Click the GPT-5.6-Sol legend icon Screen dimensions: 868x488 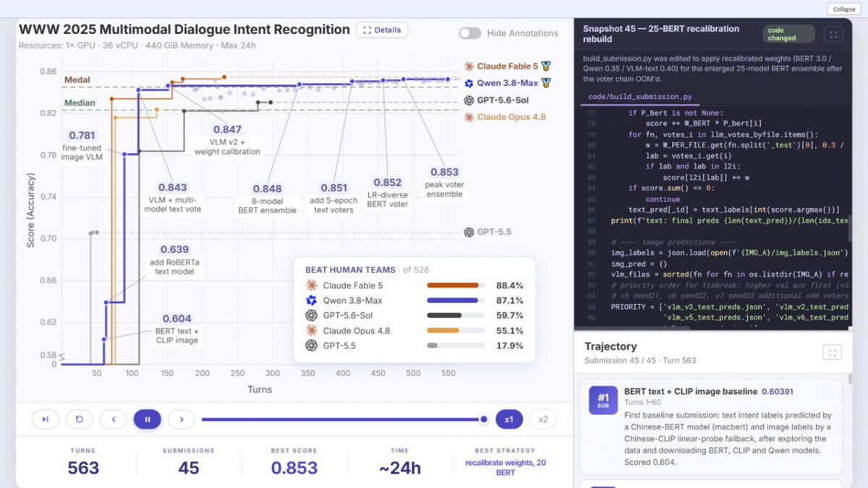click(x=469, y=100)
